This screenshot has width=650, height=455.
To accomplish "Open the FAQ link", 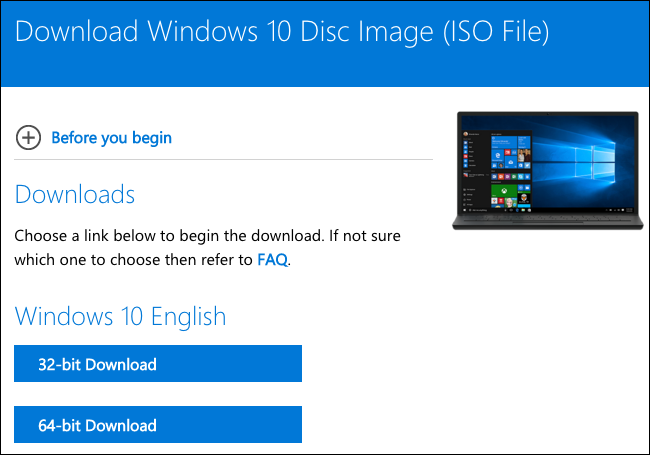I will pyautogui.click(x=272, y=260).
